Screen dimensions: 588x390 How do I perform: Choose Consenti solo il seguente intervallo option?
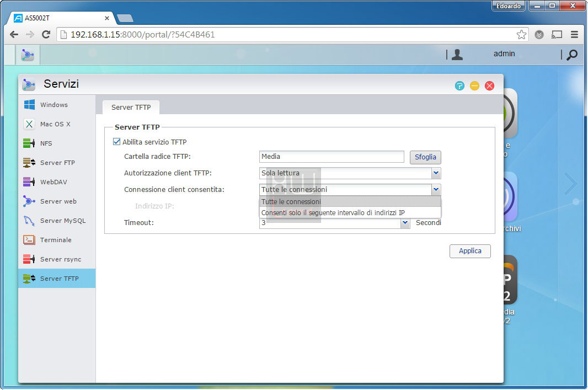pyautogui.click(x=350, y=212)
